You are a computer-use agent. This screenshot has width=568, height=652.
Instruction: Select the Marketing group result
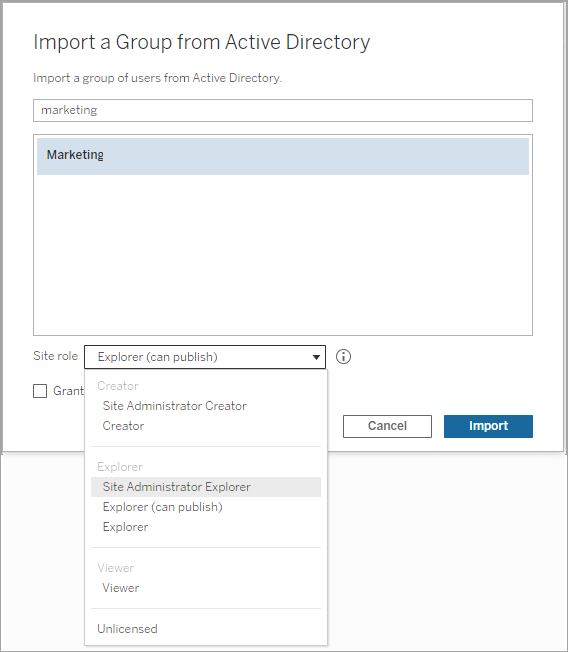[x=283, y=156]
